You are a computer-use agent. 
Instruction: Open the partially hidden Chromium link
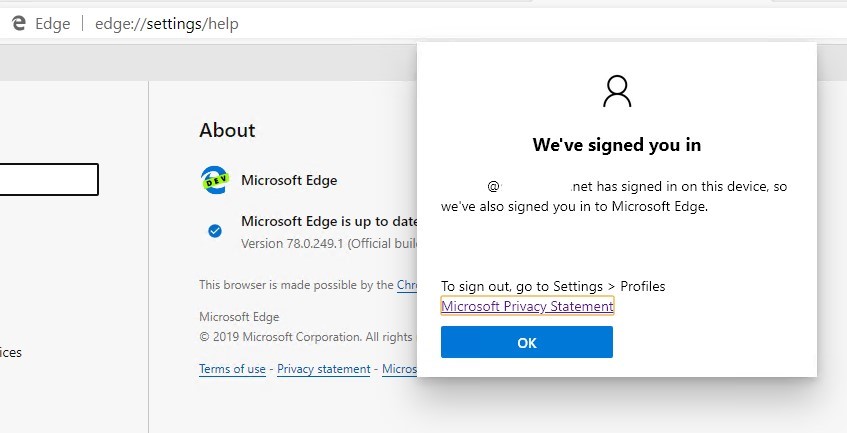[407, 285]
